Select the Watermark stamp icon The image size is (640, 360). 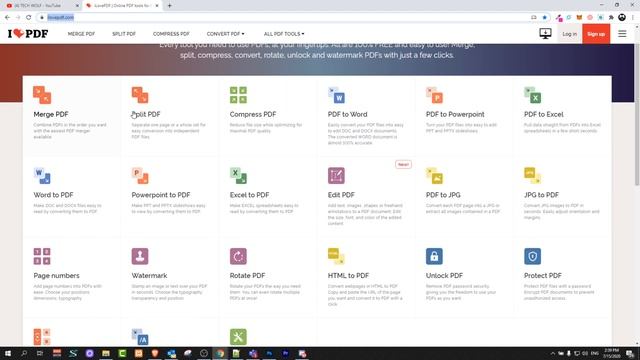(x=140, y=256)
